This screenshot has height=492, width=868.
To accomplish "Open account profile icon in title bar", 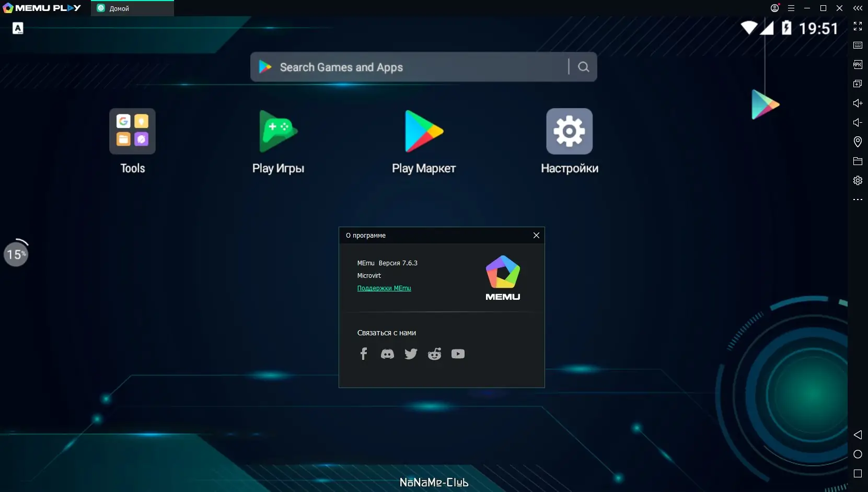I will (775, 8).
